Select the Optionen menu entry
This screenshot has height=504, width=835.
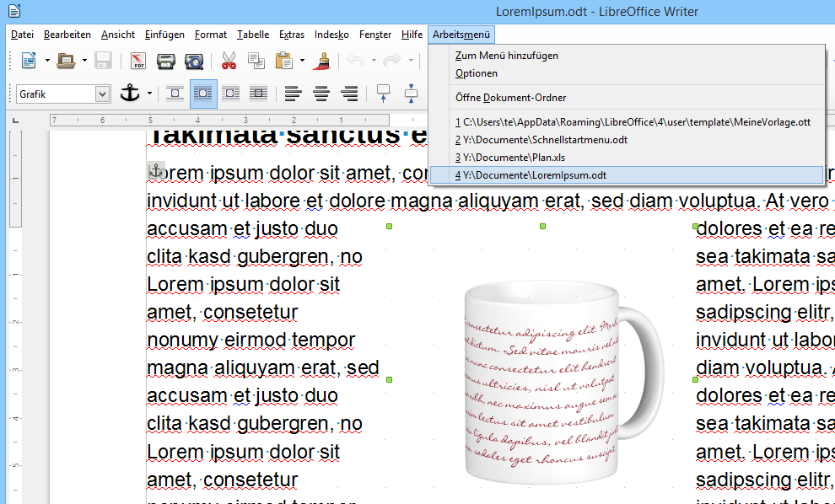627,73
